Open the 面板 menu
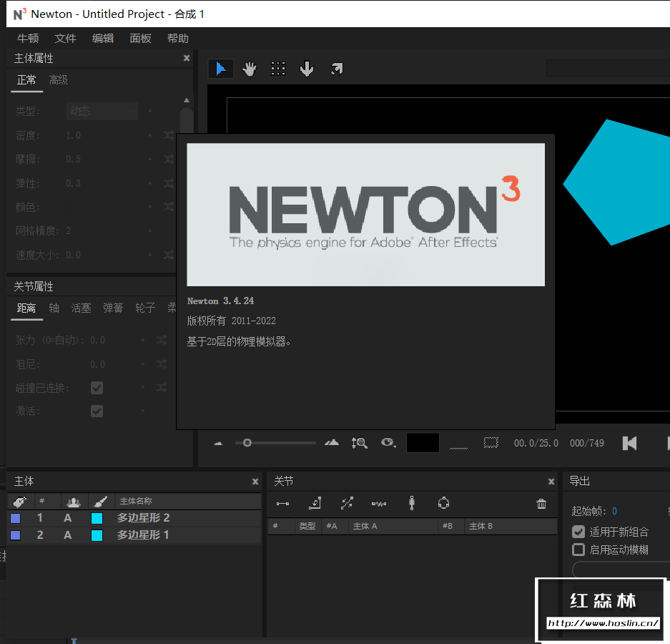 [x=140, y=39]
